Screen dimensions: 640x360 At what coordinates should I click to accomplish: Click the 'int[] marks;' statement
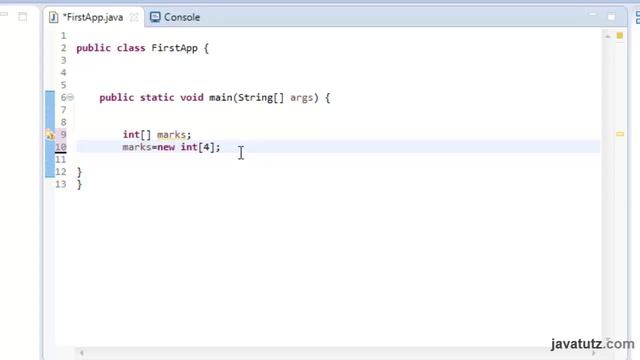[157, 135]
